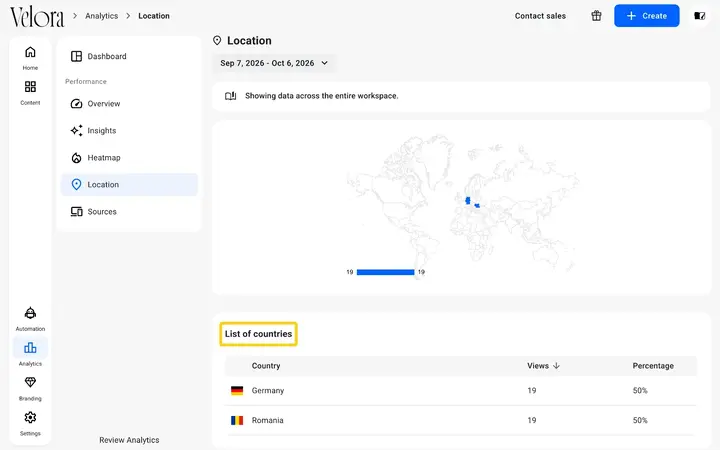
Task: Click the List of countries heading
Action: [258, 334]
